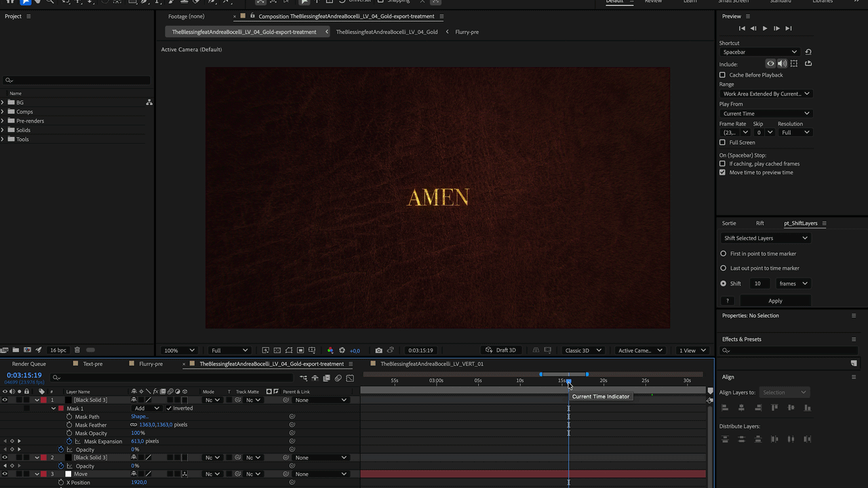Open the Footage (none) viewer tab
868x488 pixels.
coord(186,16)
